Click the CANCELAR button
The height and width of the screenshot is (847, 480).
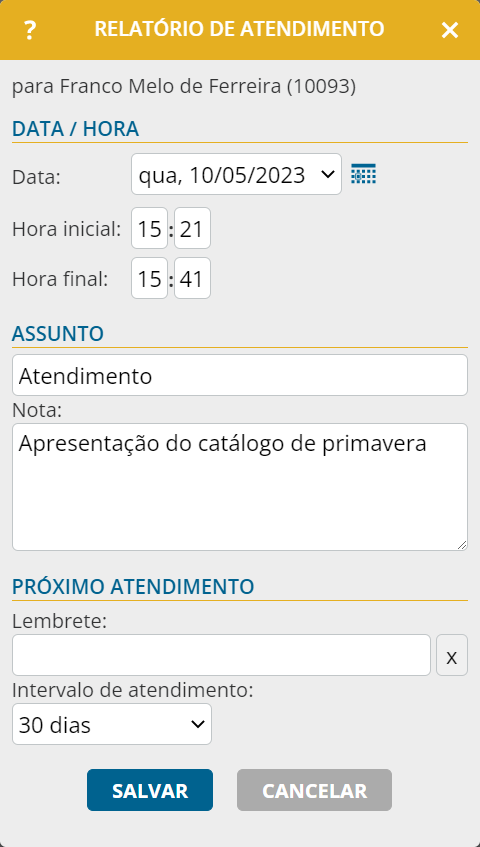click(314, 790)
